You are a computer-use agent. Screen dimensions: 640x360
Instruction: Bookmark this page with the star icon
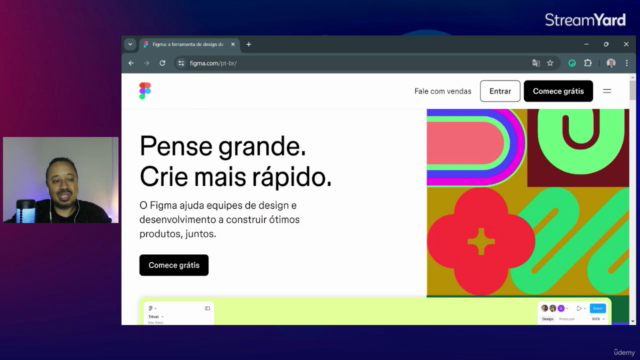coord(550,63)
